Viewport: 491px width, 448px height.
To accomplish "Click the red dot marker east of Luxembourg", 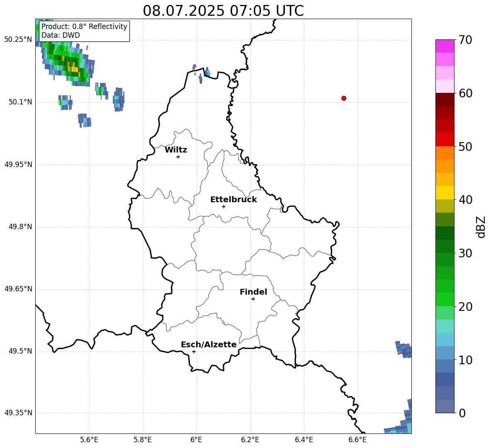I will 344,98.
